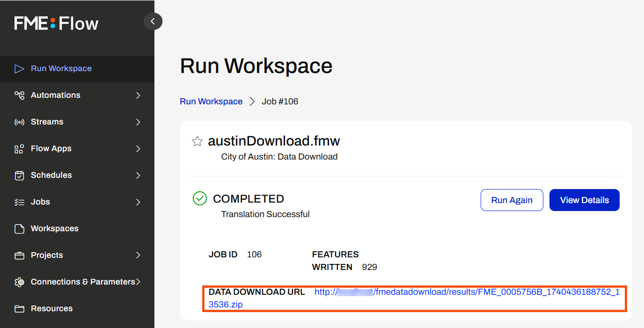644x328 pixels.
Task: Click the Schedules calendar icon
Action: [x=19, y=175]
